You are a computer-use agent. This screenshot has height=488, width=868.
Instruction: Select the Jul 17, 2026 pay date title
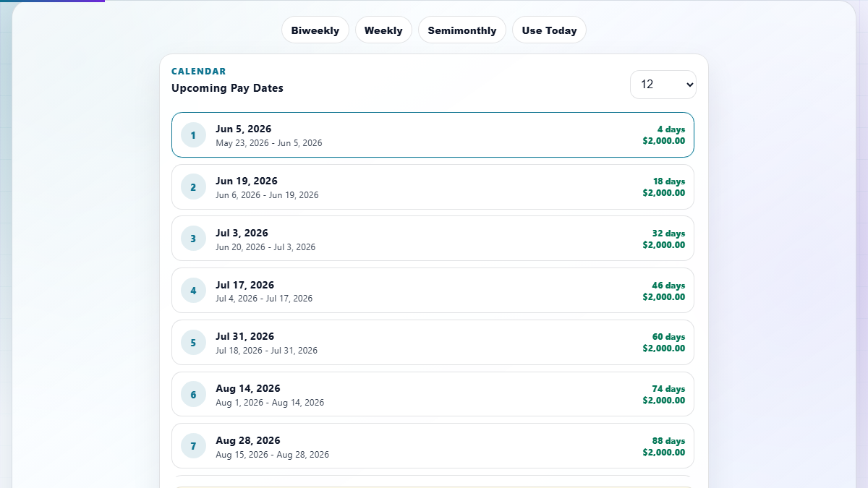244,285
